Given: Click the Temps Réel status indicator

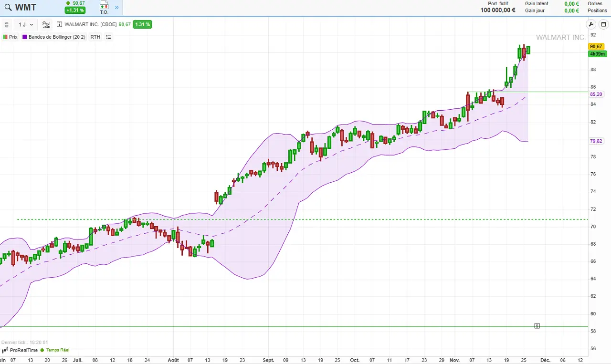Looking at the screenshot, I should (55, 350).
